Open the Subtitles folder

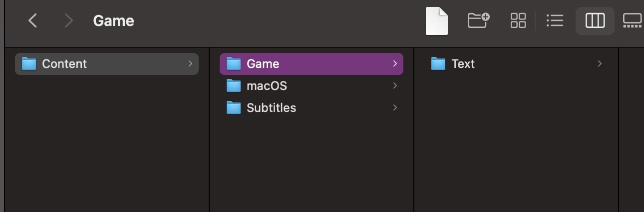[x=312, y=108]
